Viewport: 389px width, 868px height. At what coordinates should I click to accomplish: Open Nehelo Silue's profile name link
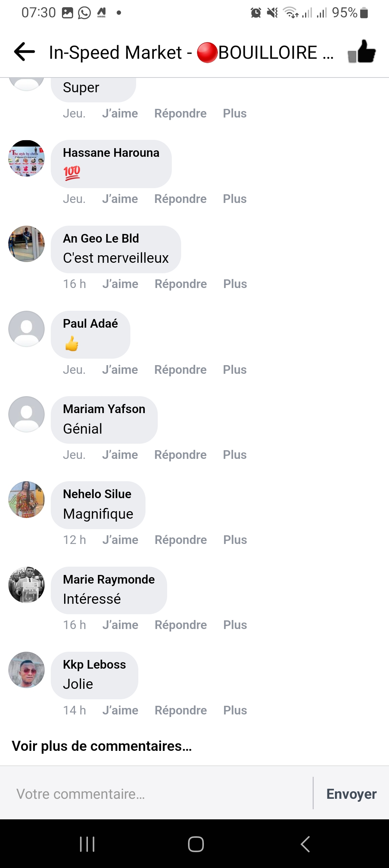pyautogui.click(x=97, y=494)
